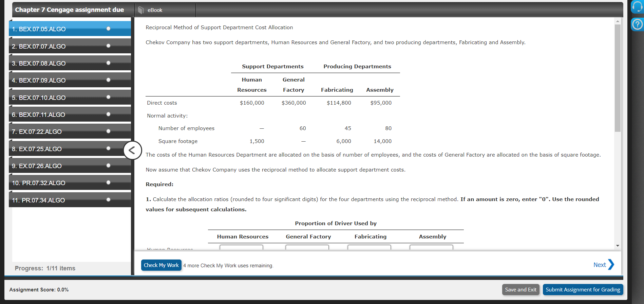Select item 6. BEX.07.11.ALGO
The width and height of the screenshot is (644, 304).
point(70,114)
